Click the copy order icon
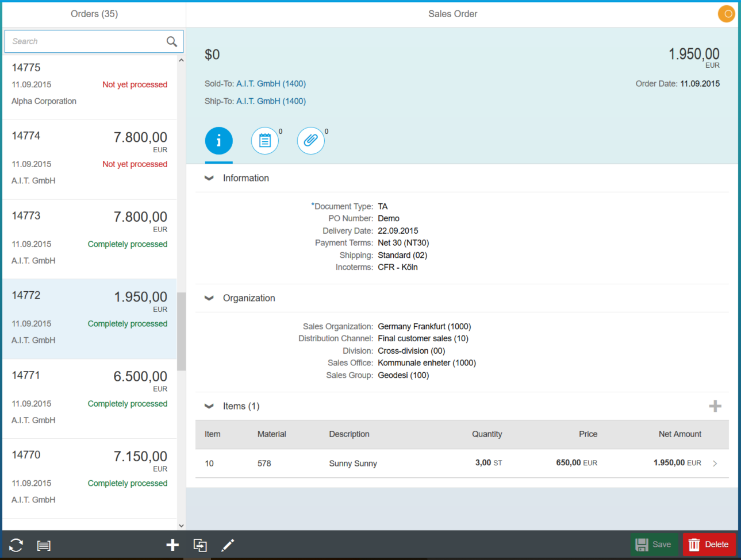741x560 pixels. [x=200, y=545]
